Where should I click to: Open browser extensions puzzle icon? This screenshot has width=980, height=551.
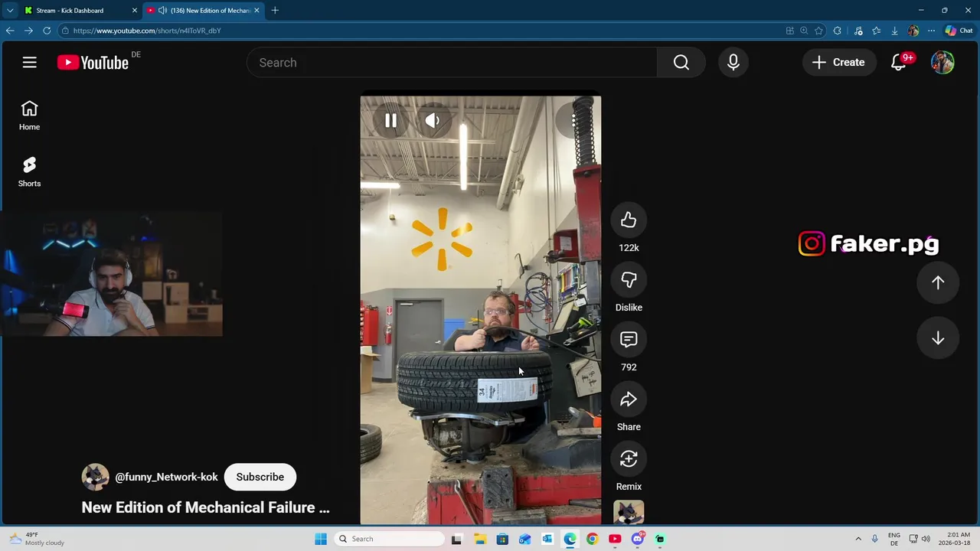[x=837, y=31]
